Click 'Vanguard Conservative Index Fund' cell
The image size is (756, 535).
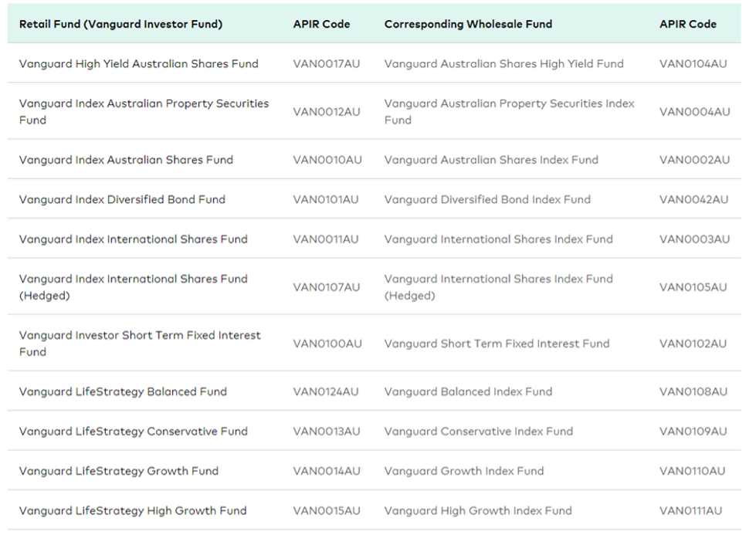(479, 431)
